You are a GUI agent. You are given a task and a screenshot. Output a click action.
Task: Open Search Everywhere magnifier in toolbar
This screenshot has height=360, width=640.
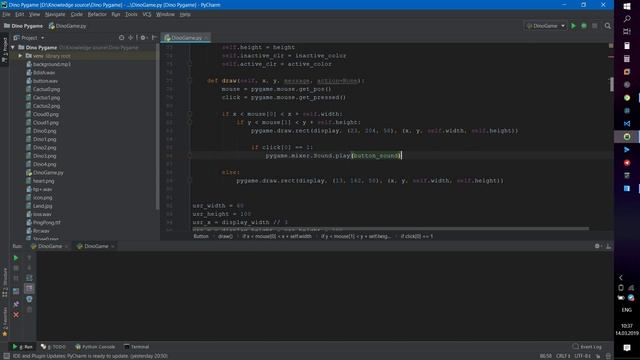pos(608,26)
